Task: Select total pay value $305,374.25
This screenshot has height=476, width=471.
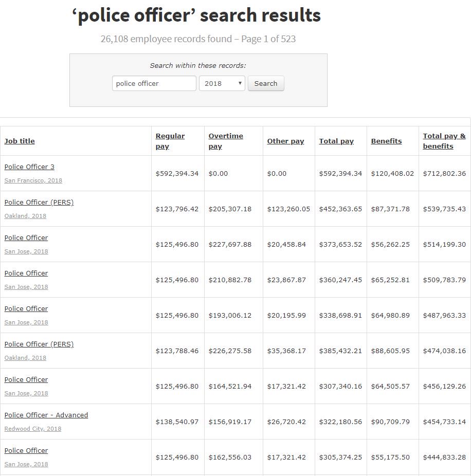Action: click(x=340, y=457)
